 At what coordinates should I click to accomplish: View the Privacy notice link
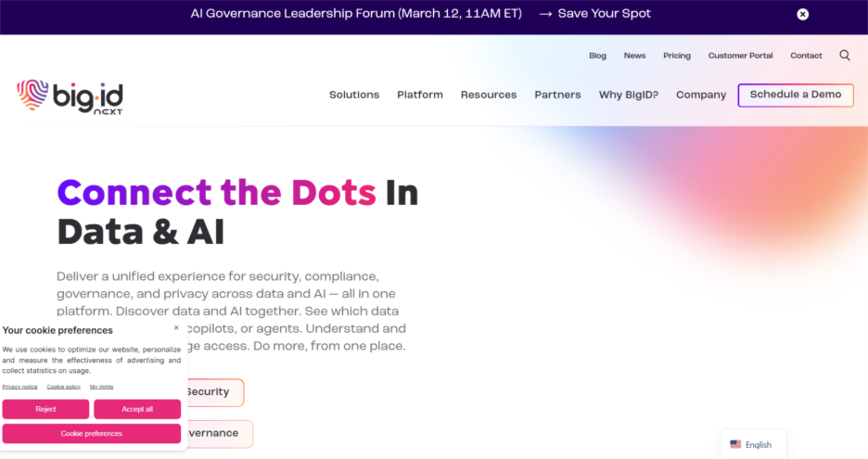(19, 386)
